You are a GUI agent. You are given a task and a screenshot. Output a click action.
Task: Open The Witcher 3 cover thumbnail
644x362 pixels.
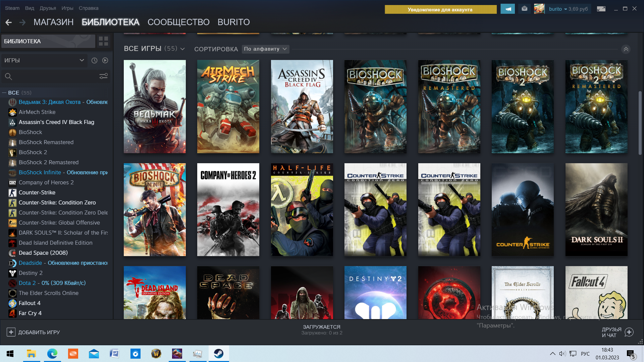pos(155,107)
